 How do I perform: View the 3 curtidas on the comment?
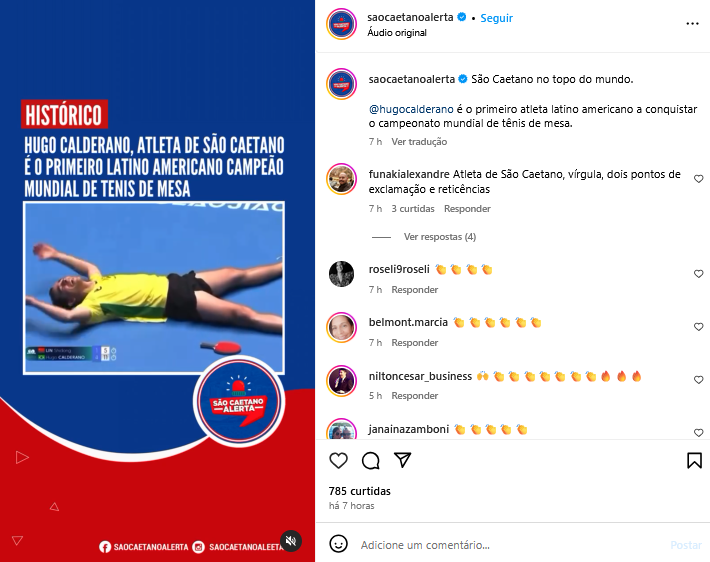point(413,209)
